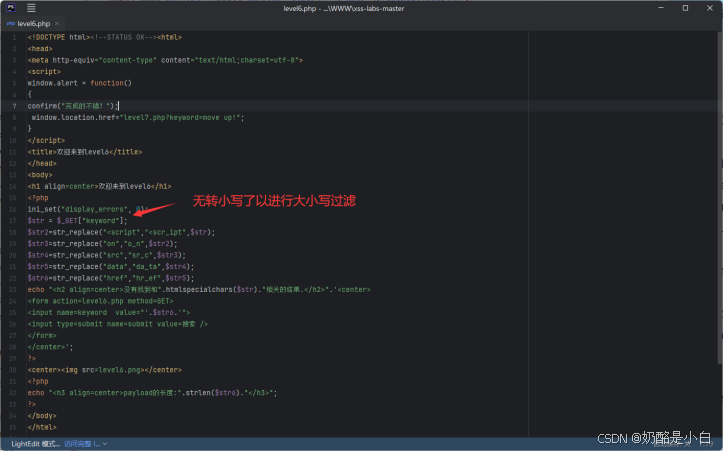Open the access full IDE link
Viewport: 723px width, 452px height.
click(x=82, y=444)
